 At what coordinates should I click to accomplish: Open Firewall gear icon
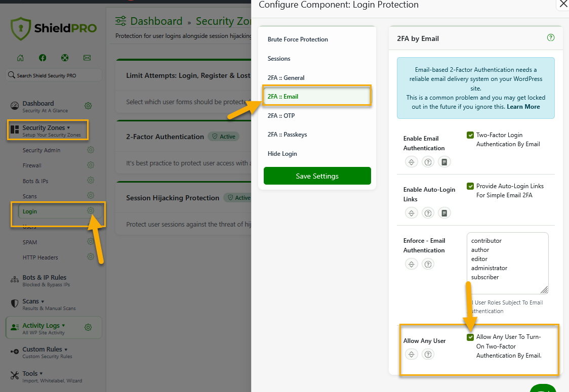click(x=90, y=165)
